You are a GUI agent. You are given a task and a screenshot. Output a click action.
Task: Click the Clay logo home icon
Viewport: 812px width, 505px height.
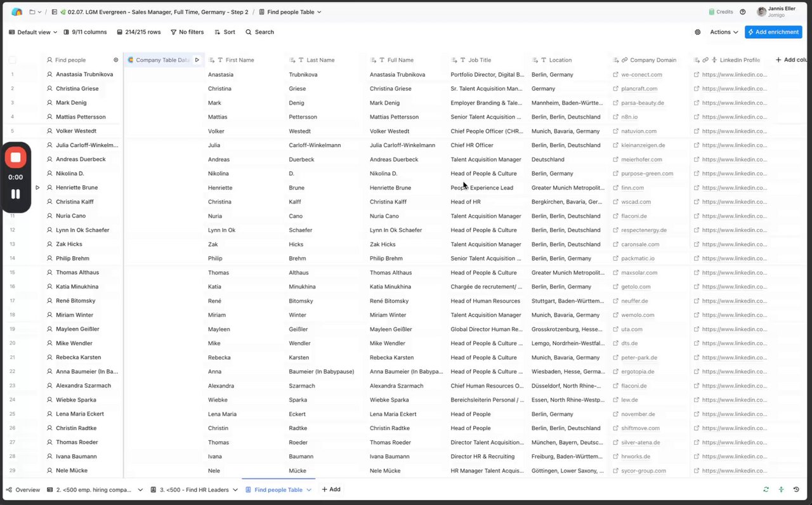click(16, 12)
